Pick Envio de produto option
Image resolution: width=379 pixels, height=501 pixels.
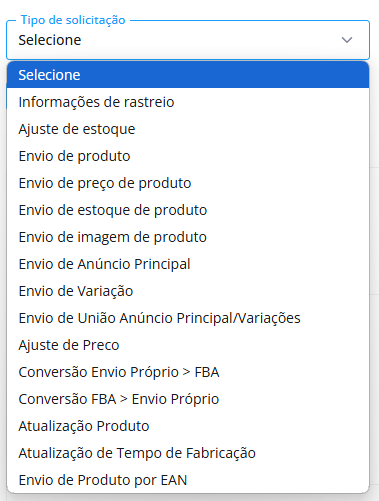tap(188, 156)
